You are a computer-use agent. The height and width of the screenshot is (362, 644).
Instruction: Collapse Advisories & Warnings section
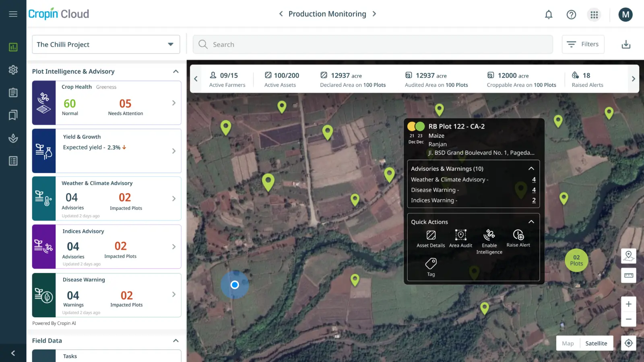[531, 169]
